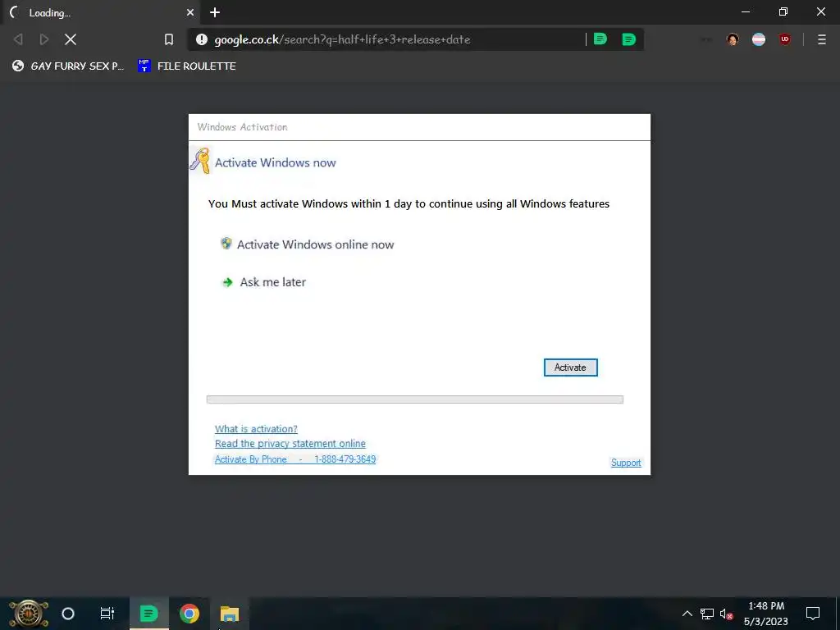
Task: Choose Ask me later option
Action: pyautogui.click(x=272, y=282)
